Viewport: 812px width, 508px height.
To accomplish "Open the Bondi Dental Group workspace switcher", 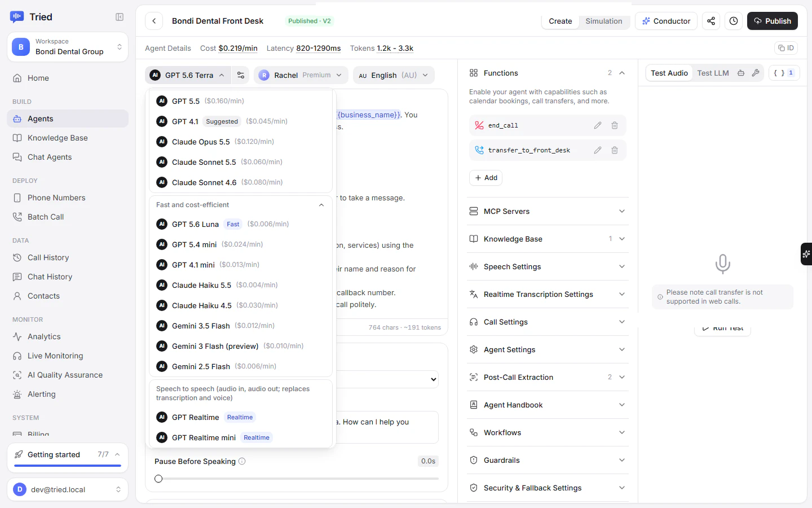I will 68,47.
